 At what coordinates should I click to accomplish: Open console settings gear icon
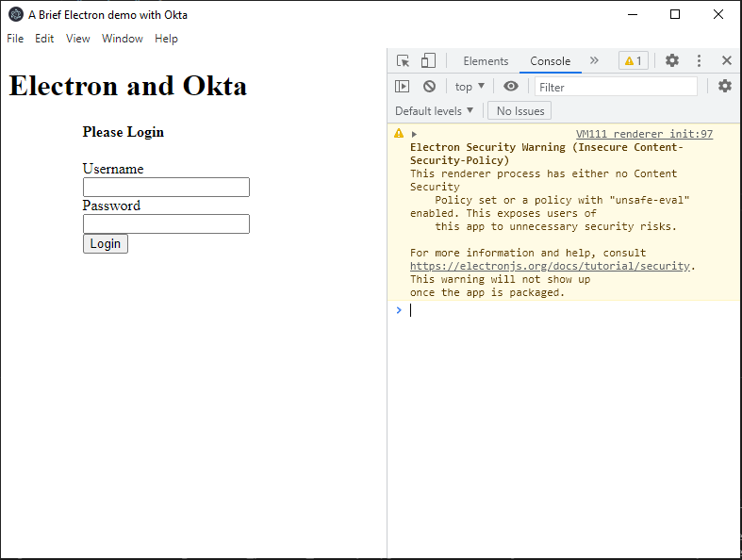pos(724,87)
